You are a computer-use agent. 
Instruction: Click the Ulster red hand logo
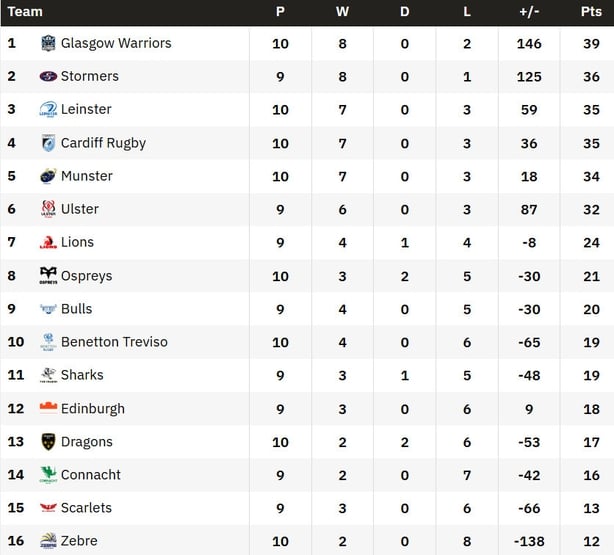[x=48, y=209]
